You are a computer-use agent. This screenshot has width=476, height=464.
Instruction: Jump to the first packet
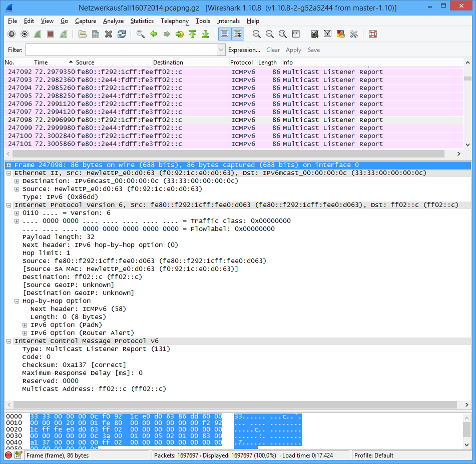(x=193, y=34)
